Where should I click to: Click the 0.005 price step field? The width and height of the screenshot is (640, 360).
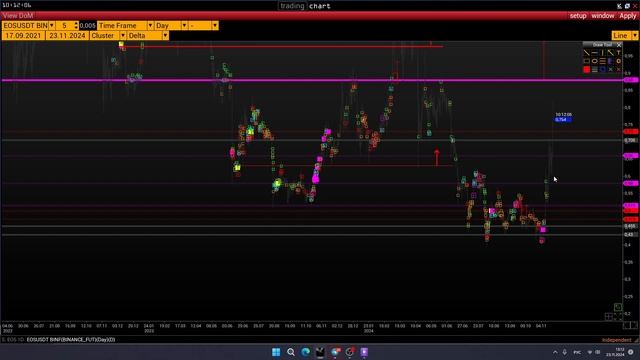[x=87, y=25]
